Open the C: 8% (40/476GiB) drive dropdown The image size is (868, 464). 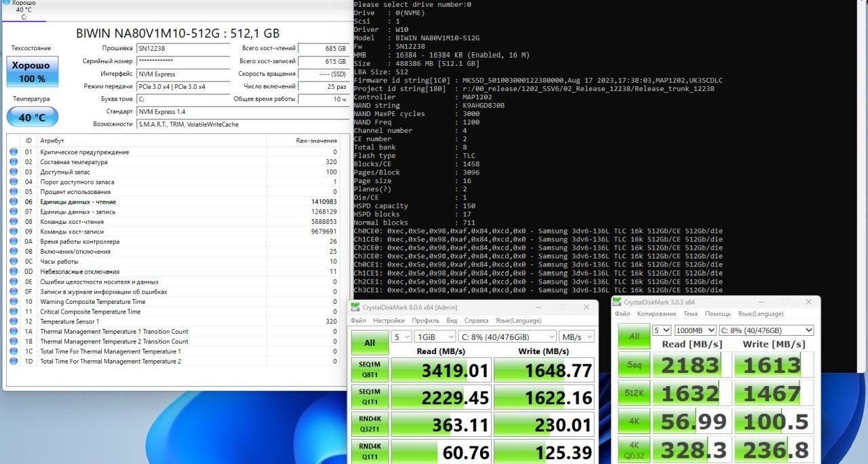click(x=507, y=336)
